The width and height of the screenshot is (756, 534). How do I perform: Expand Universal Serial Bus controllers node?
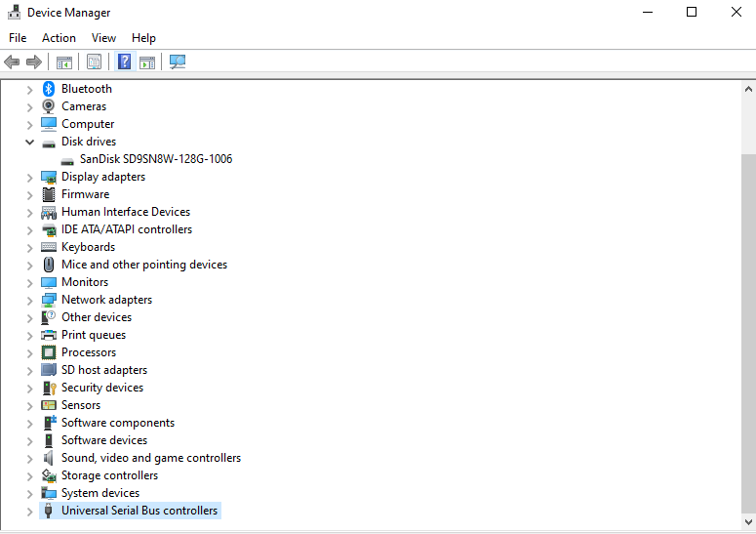click(x=30, y=512)
